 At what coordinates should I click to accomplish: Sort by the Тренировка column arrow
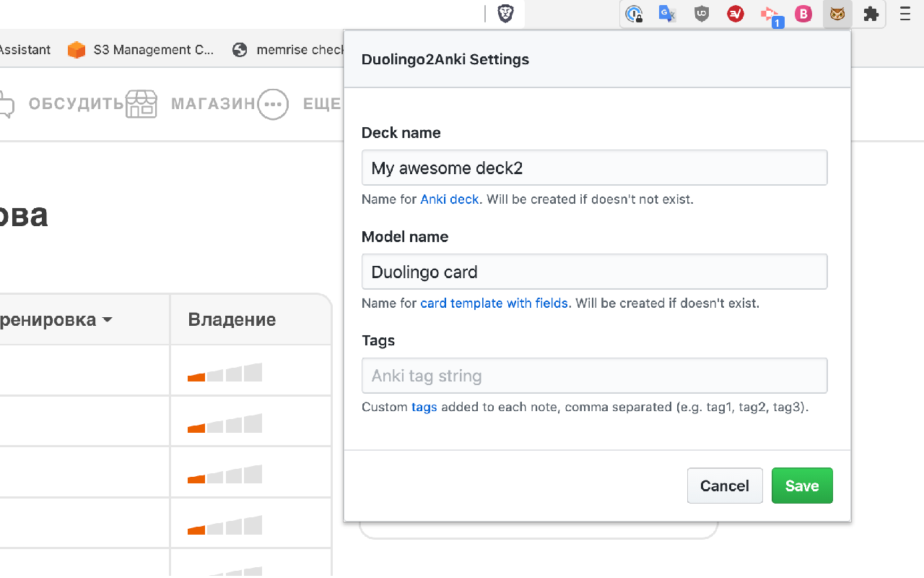point(108,319)
